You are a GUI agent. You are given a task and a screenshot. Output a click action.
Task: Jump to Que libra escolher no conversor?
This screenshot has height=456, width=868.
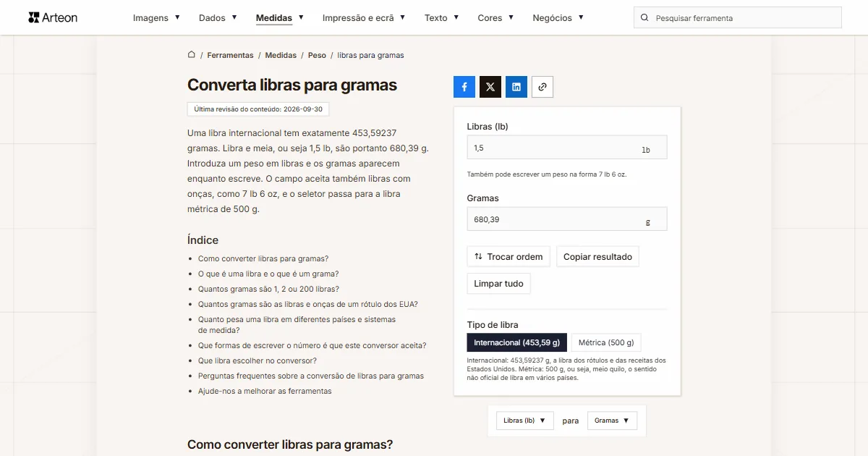[258, 360]
